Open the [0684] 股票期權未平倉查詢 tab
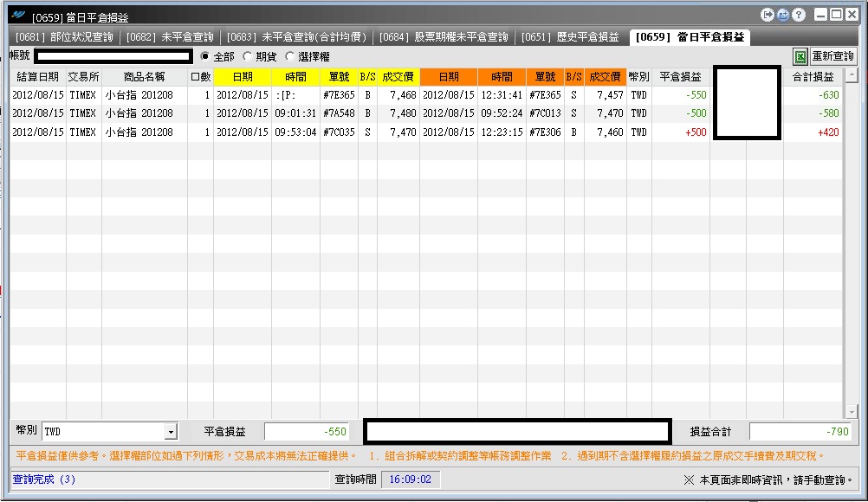 (x=444, y=37)
